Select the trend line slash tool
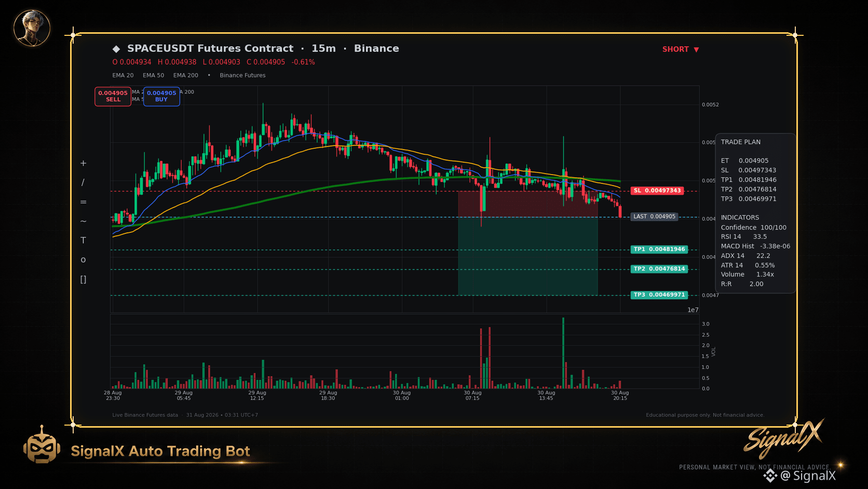This screenshot has height=489, width=868. [83, 182]
